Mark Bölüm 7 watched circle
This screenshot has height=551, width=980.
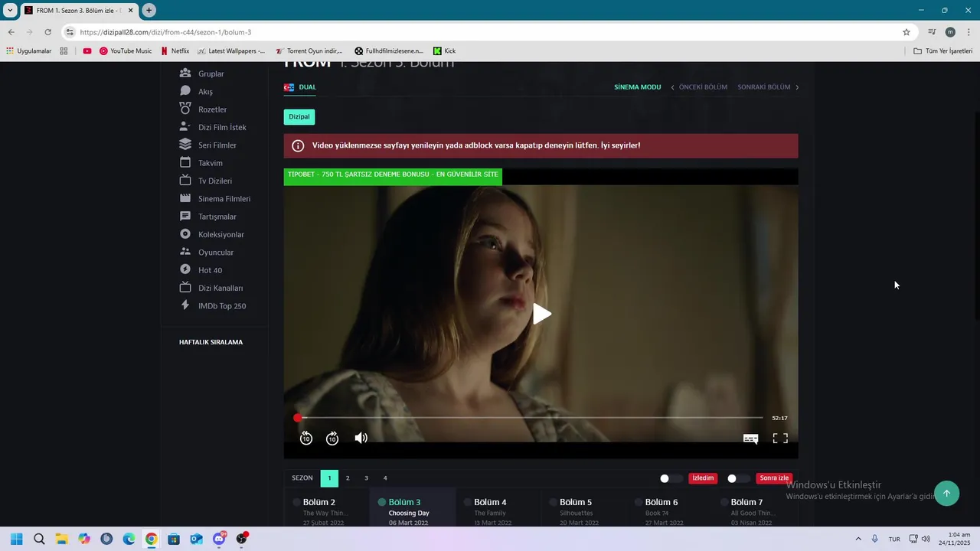pyautogui.click(x=724, y=502)
